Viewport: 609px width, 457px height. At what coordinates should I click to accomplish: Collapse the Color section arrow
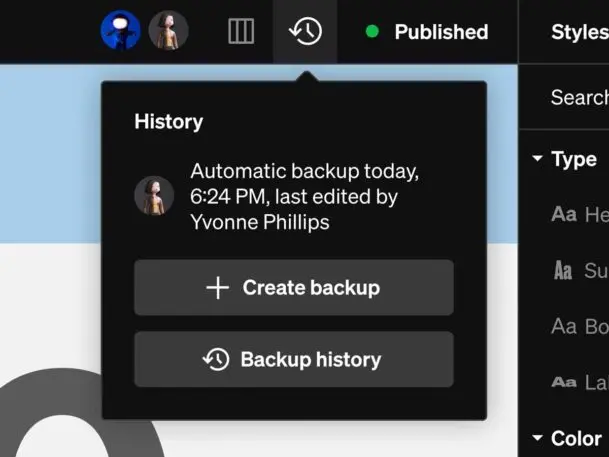tap(538, 438)
